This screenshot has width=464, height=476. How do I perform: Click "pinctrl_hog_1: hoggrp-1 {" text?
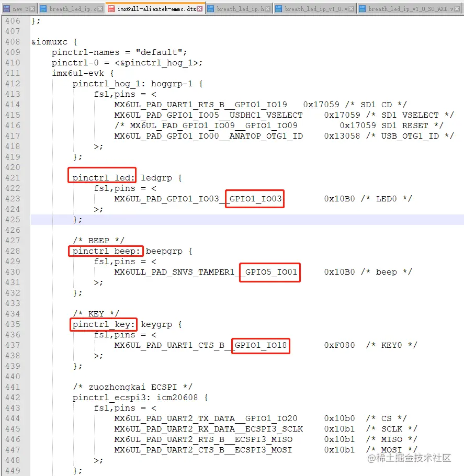(138, 84)
